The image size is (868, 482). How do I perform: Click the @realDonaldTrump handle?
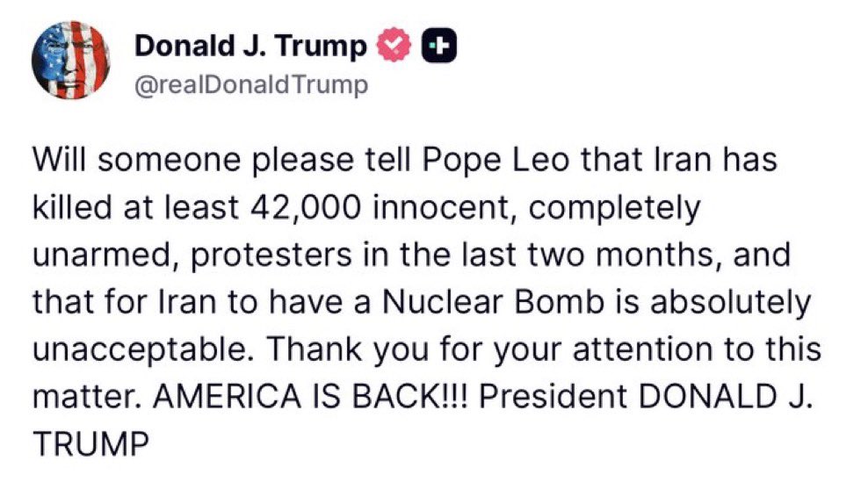[x=250, y=85]
